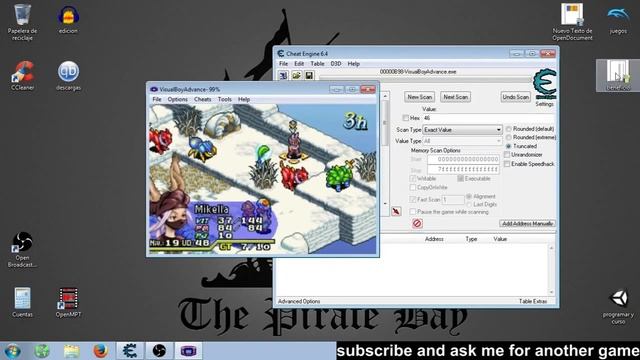Open Cheat Engine File menu
Image resolution: width=640 pixels, height=360 pixels.
[283, 64]
